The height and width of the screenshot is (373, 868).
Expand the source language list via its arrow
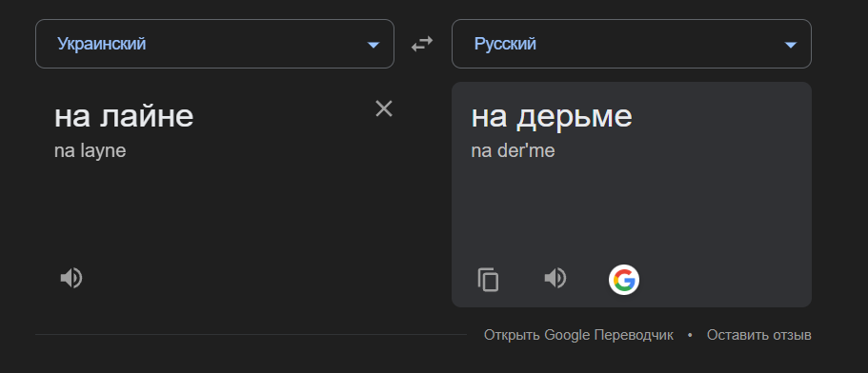tap(373, 45)
